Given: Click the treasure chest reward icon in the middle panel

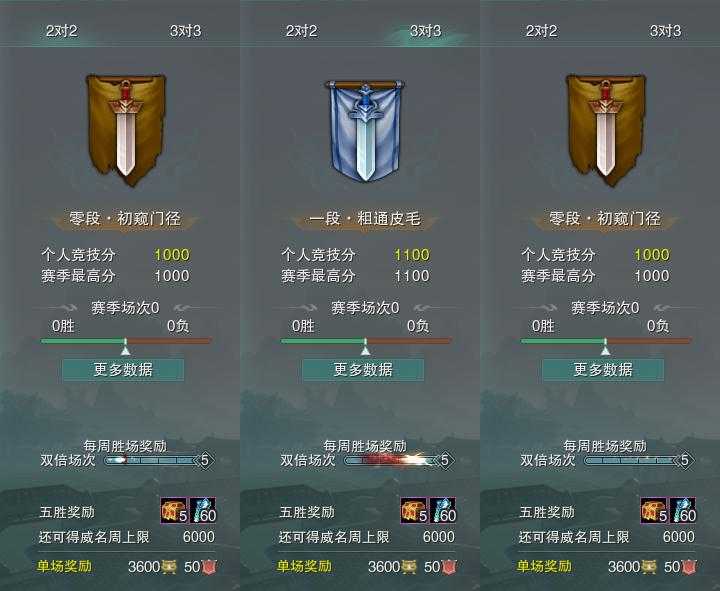Looking at the screenshot, I should [x=413, y=511].
